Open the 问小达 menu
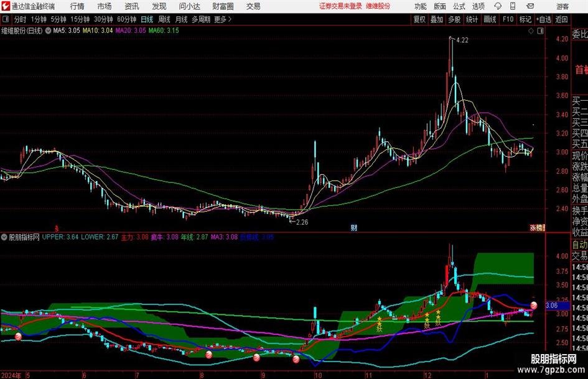The height and width of the screenshot is (379, 588). pos(189,6)
